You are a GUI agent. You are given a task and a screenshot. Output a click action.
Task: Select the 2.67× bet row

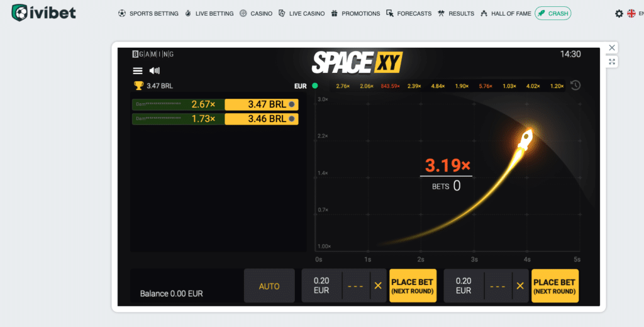point(215,105)
